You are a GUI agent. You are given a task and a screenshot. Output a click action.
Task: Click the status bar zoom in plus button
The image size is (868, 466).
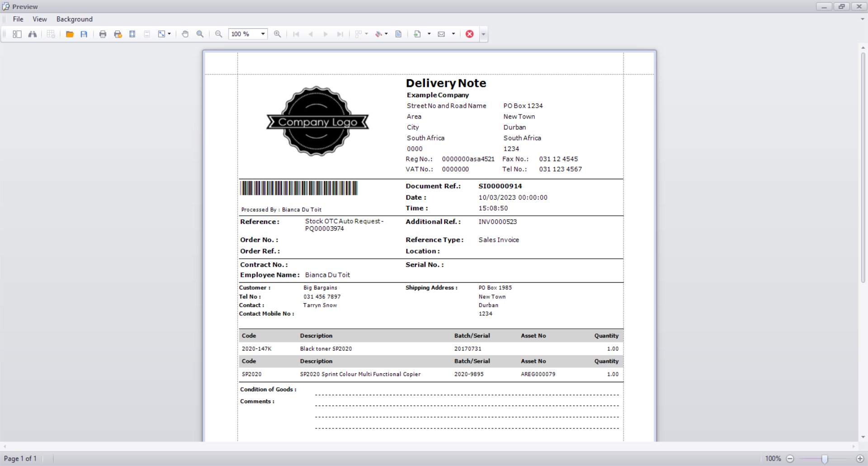[x=860, y=459]
